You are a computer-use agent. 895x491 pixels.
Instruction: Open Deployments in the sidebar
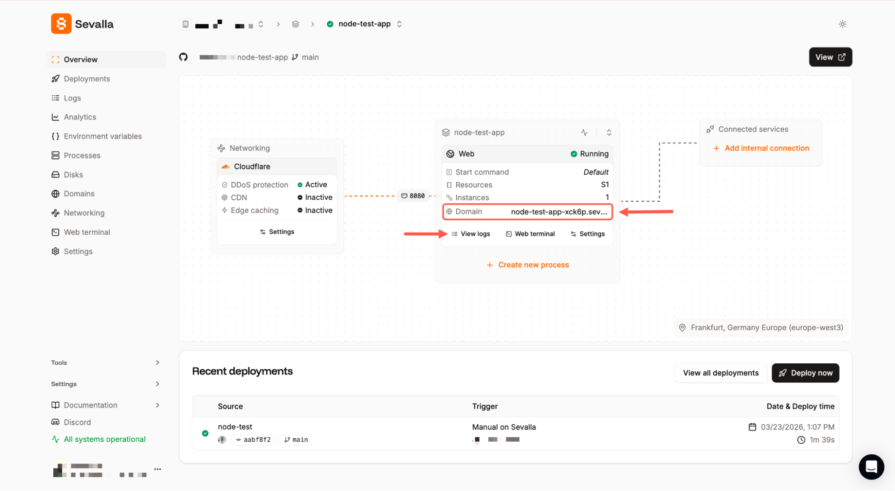(x=86, y=79)
